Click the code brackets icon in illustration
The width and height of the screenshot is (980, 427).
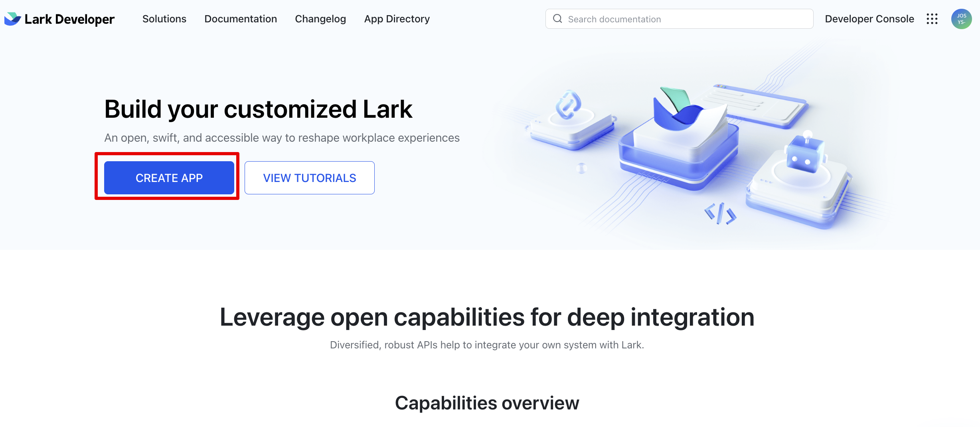(x=720, y=214)
